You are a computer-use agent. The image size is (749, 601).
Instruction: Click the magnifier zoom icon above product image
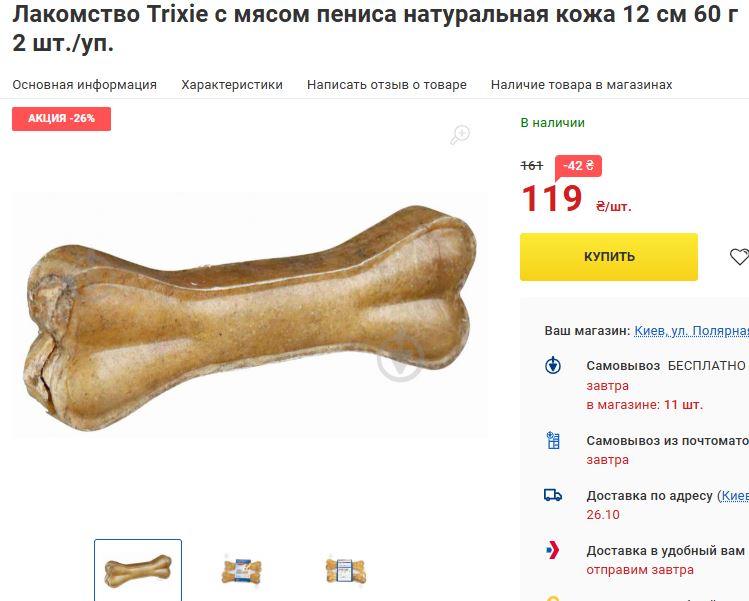tap(460, 135)
